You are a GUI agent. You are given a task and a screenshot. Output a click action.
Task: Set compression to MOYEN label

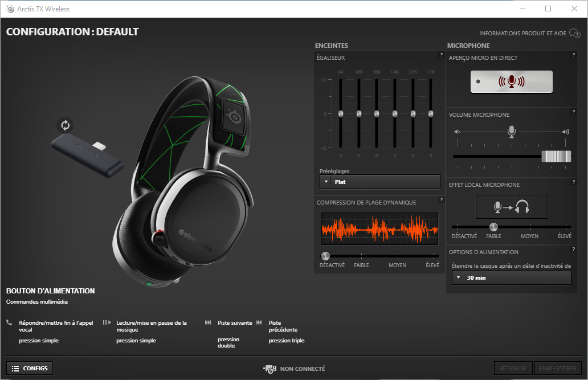[398, 265]
